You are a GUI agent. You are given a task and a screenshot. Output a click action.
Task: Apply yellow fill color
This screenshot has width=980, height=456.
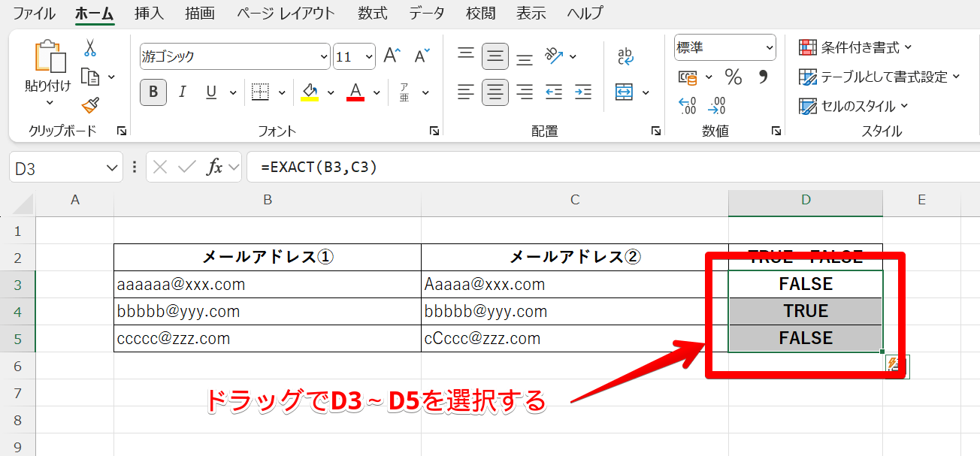click(x=310, y=92)
